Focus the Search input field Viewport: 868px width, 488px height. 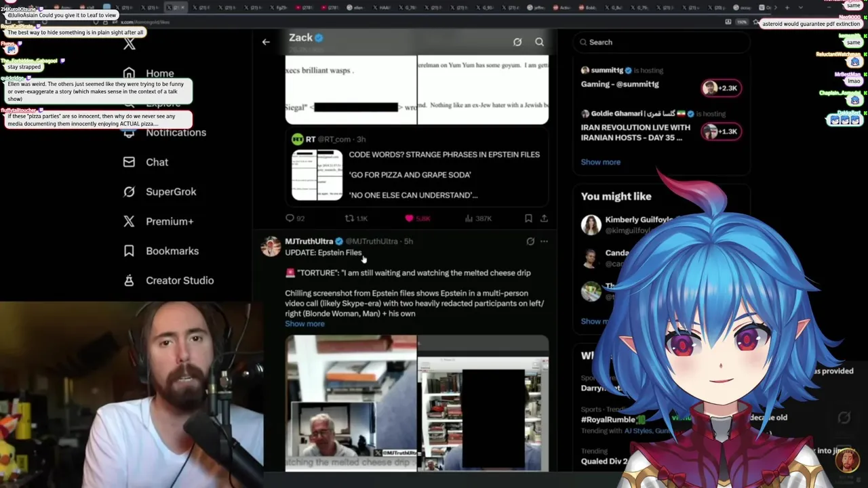661,42
